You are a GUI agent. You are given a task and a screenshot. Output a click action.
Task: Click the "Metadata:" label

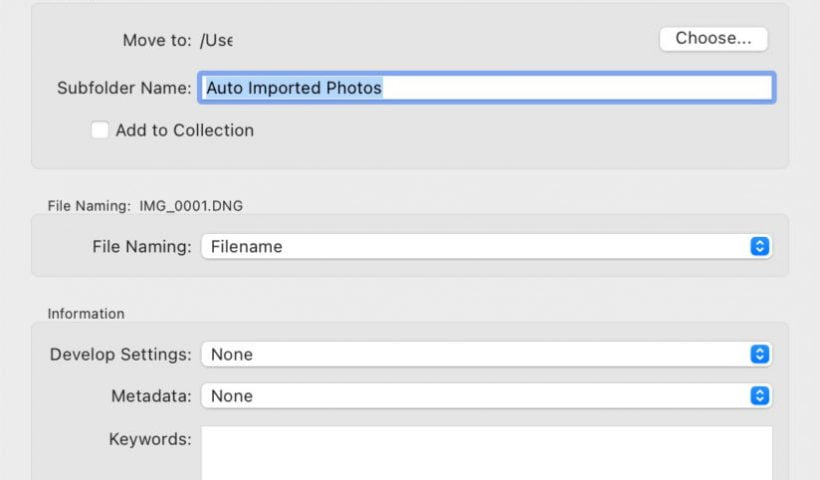click(151, 396)
